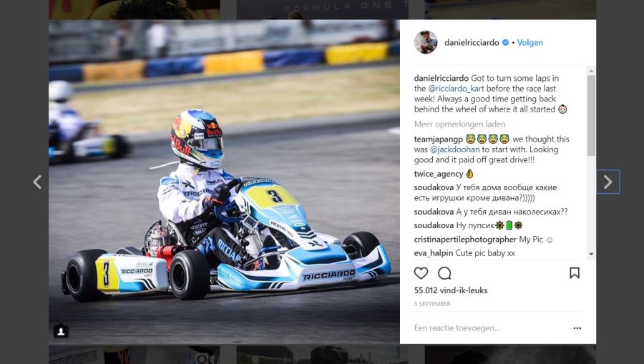
Task: Open cristinapertilephotographer profile
Action: click(465, 240)
